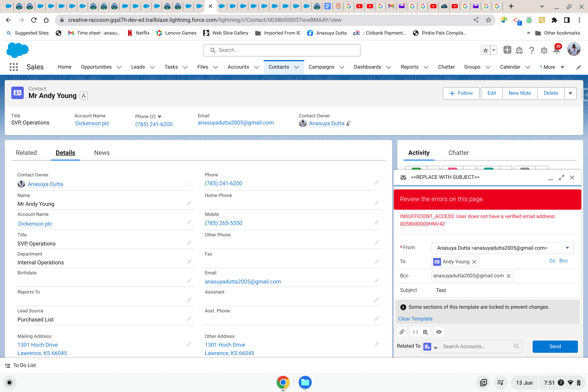Open the Salesforce Help question mark
Viewport: 588px width, 392px height.
coord(531,50)
